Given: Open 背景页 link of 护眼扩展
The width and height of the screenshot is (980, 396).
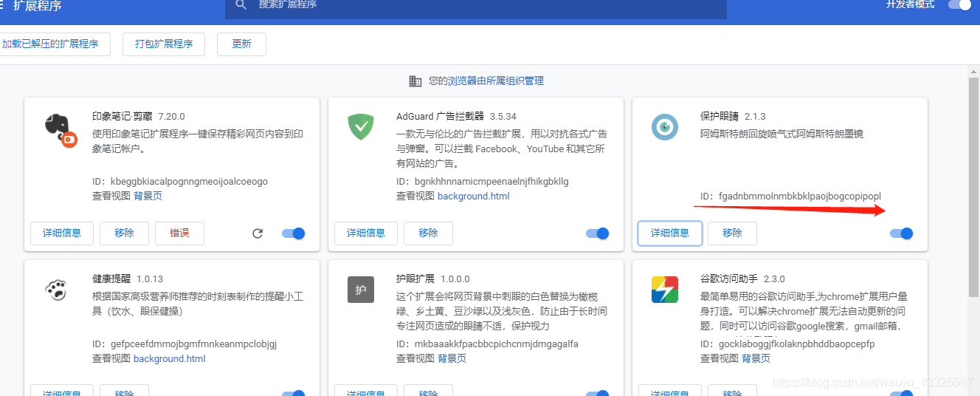Looking at the screenshot, I should click(452, 359).
